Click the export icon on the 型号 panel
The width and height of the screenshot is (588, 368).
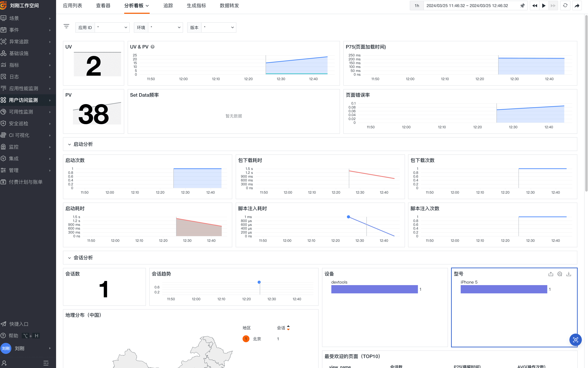coord(550,274)
